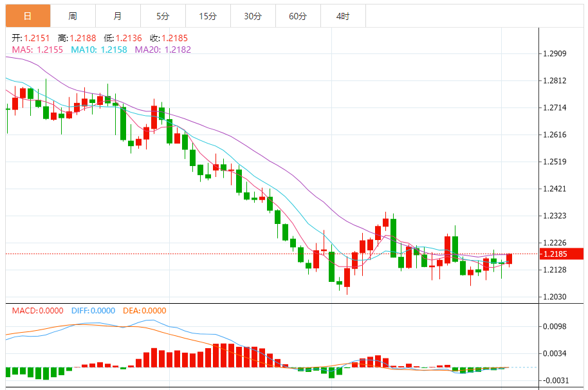Viewport: 588px width, 390px height.
Task: Click the red current price tag 1.2185
Action: (x=562, y=254)
